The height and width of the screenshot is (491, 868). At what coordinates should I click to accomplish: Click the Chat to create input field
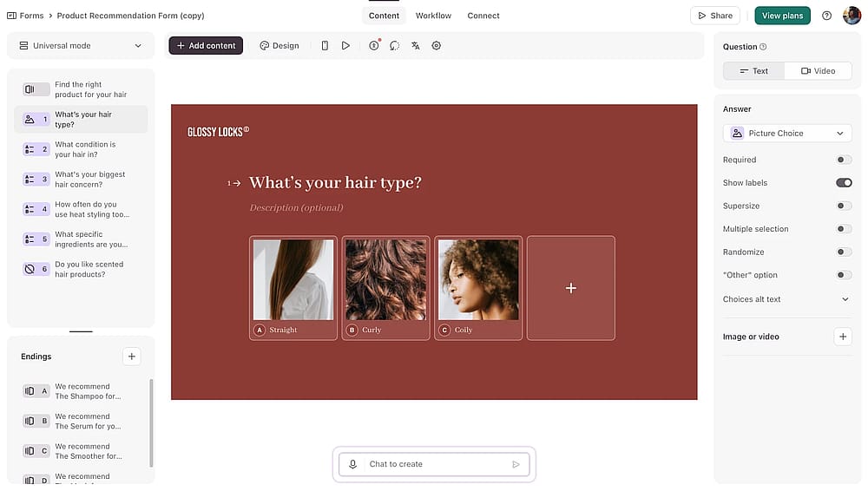click(434, 464)
